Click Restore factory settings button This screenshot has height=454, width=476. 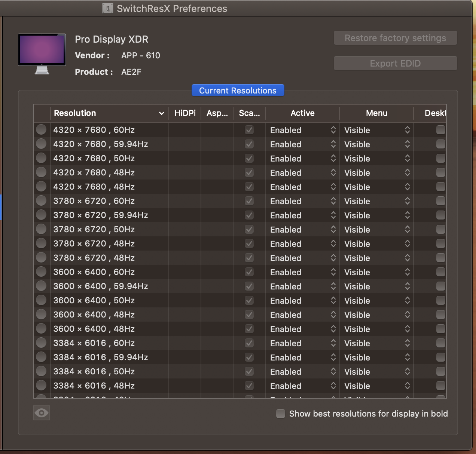point(395,38)
